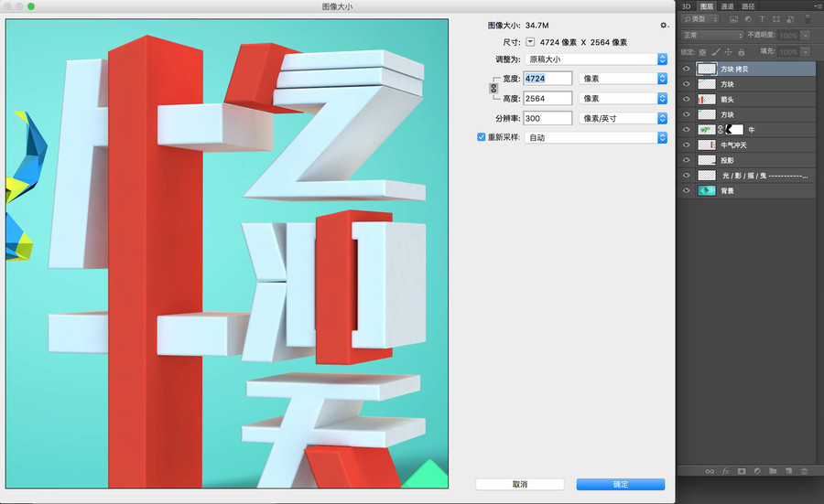The image size is (824, 504).
Task: Click the mask link icon on 牛 layer
Action: (x=720, y=130)
